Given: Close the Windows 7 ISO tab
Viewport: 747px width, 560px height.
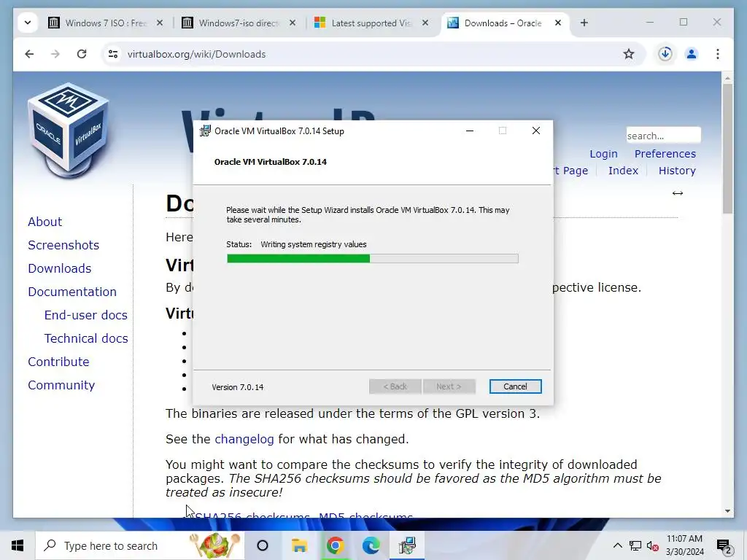Looking at the screenshot, I should point(160,23).
